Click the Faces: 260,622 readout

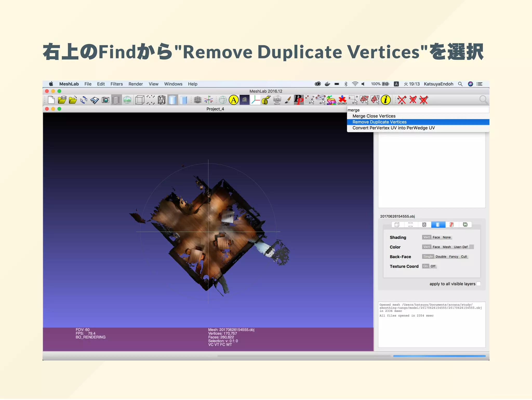point(221,338)
